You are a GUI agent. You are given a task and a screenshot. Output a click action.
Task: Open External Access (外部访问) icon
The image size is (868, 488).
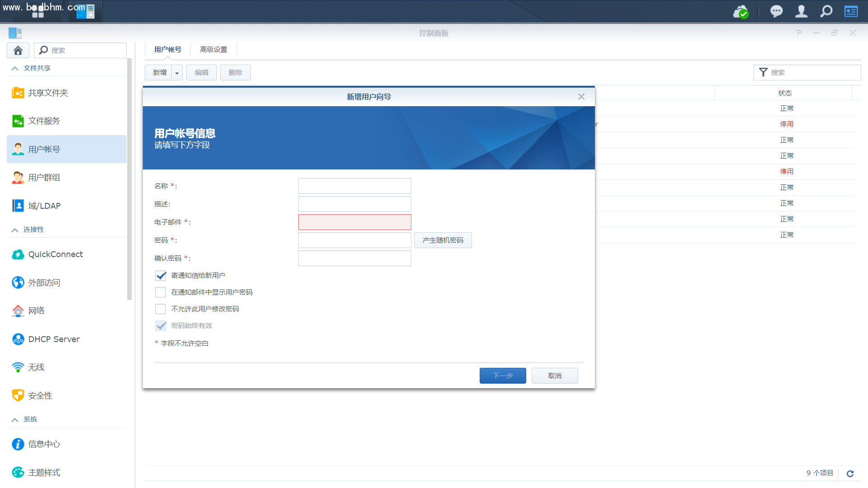(18, 282)
